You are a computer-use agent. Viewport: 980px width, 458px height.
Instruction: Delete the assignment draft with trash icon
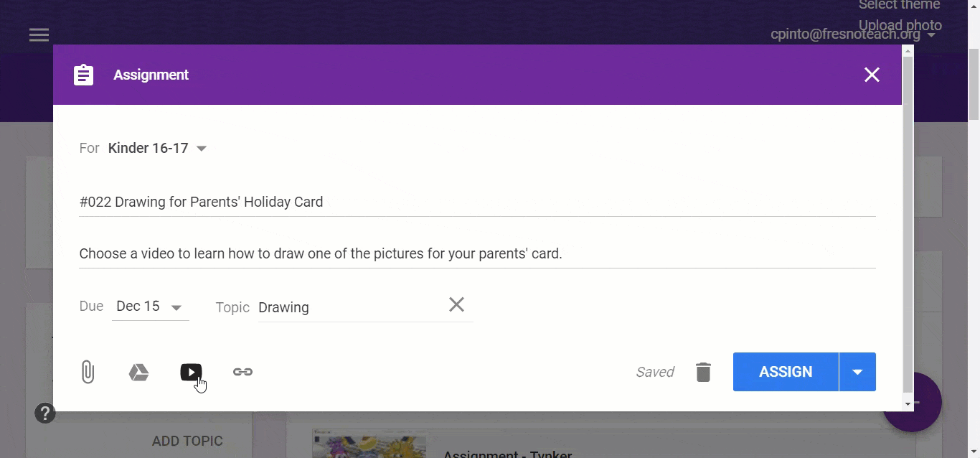(x=703, y=372)
